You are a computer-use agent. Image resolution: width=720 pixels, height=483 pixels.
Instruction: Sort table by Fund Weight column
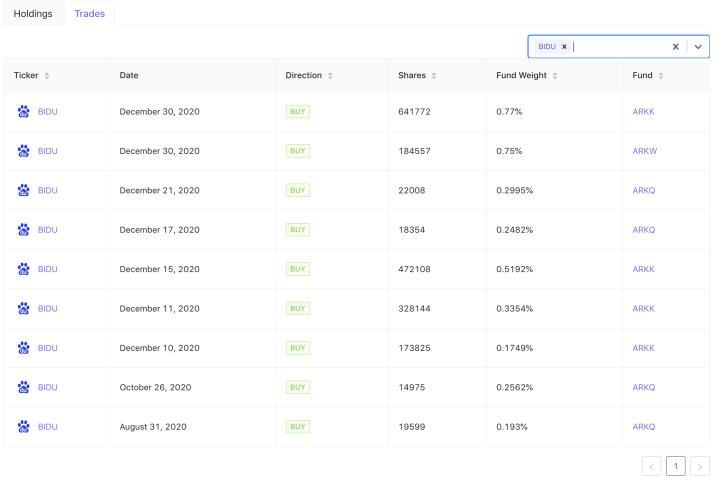[555, 75]
